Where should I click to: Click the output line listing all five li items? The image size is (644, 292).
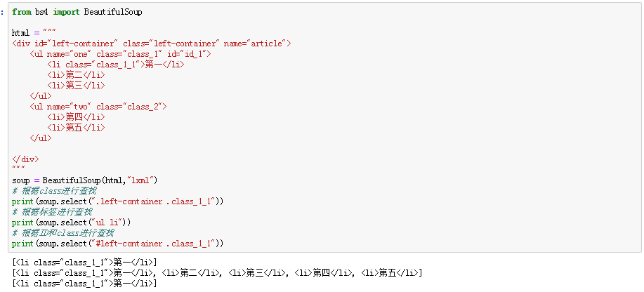click(217, 273)
